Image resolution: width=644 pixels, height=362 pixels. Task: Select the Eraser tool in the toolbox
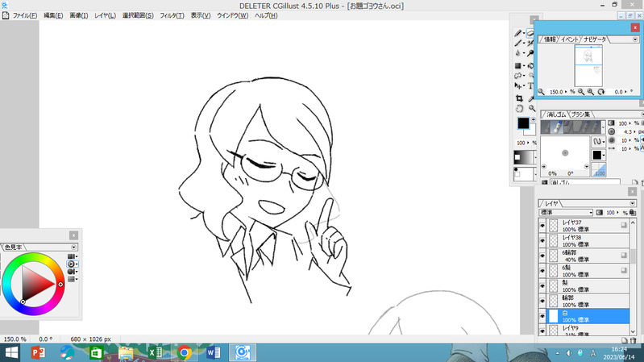530,33
